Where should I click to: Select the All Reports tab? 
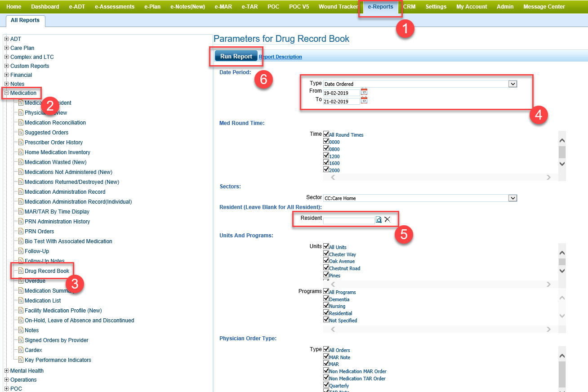(25, 20)
